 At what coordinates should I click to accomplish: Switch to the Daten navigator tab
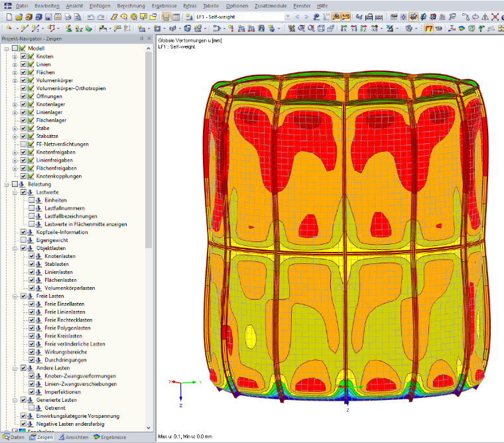14,437
